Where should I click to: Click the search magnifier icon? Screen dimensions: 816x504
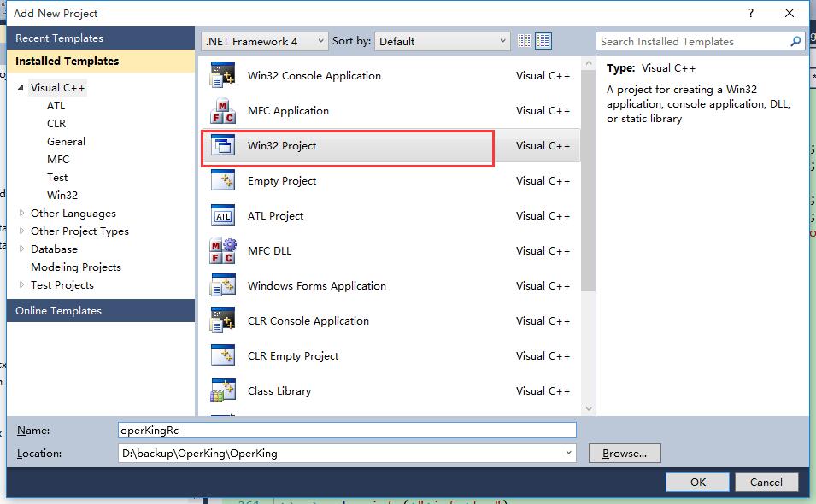[795, 41]
